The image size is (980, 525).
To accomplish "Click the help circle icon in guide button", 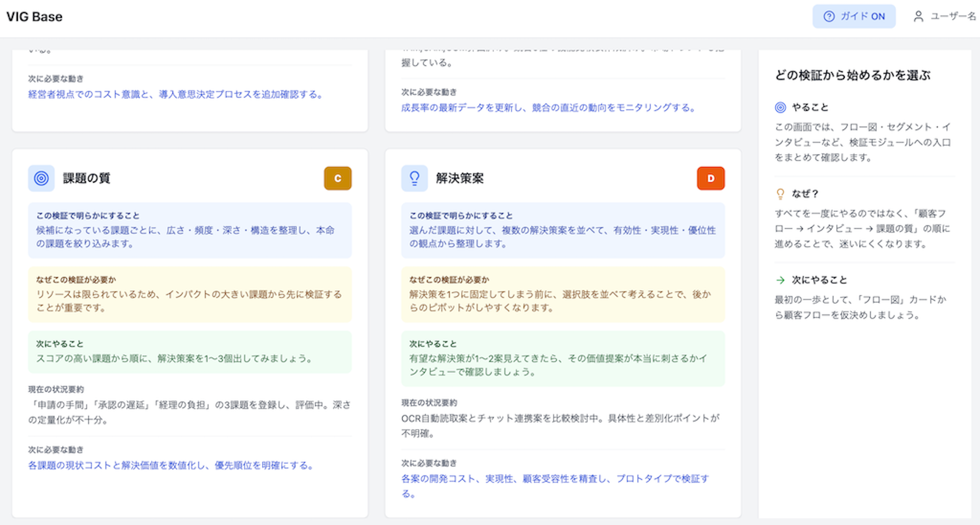I will point(829,16).
